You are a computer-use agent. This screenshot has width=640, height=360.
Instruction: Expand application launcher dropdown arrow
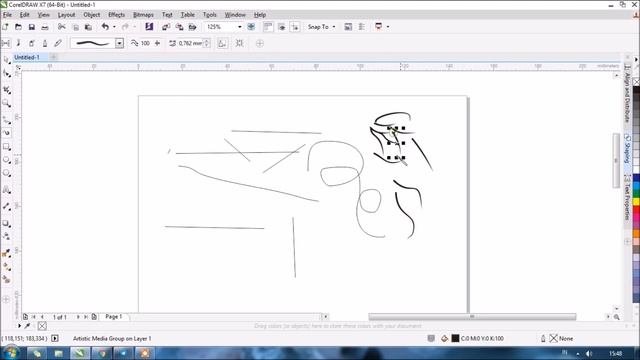coord(388,27)
